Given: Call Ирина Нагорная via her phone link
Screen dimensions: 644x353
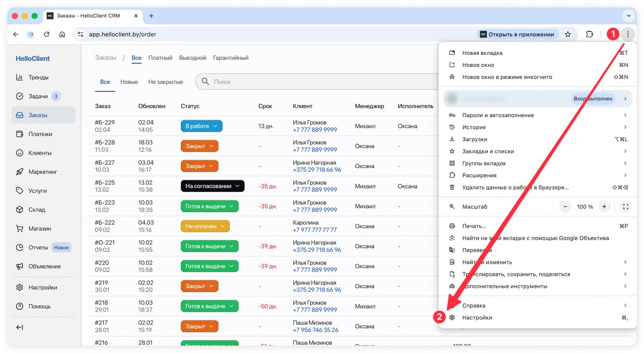Looking at the screenshot, I should pos(316,170).
